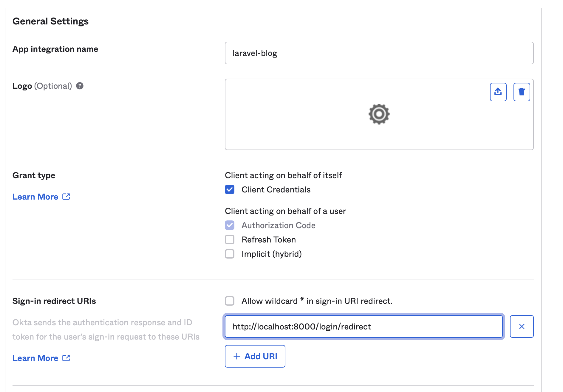Click external link icon under Sign-in redirect URIs
The image size is (563, 392).
click(66, 358)
